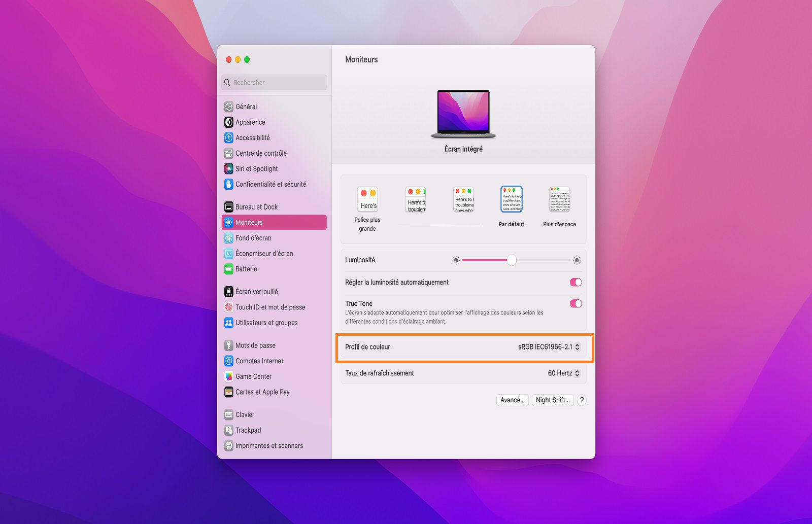This screenshot has height=524, width=812.
Task: Click the high brightness sun icon
Action: pyautogui.click(x=577, y=260)
